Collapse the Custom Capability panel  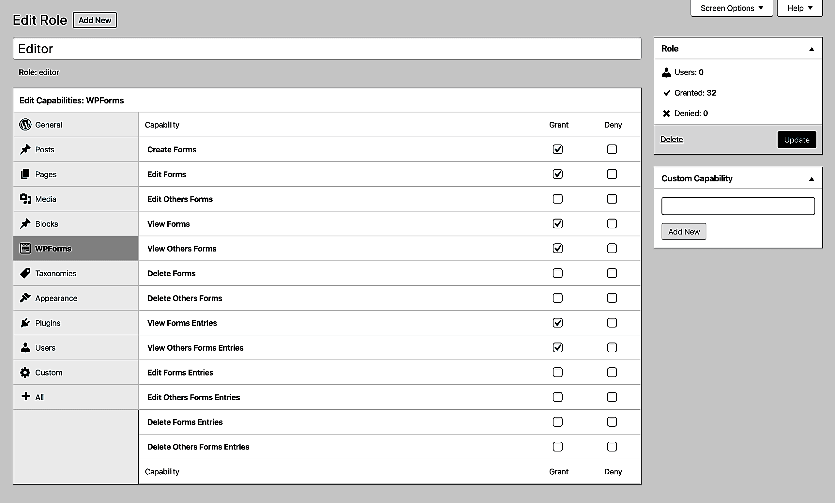tap(811, 179)
